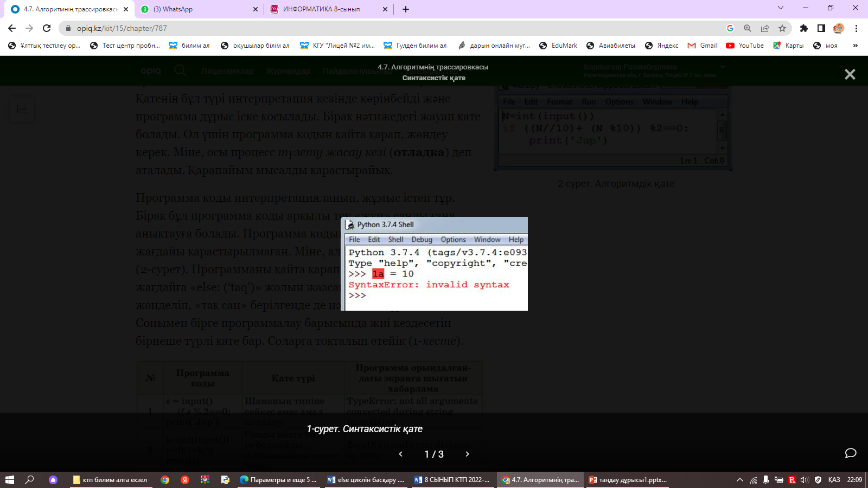The image size is (868, 488).
Task: Launch the purple Alice assistant in taskbar
Action: click(x=53, y=480)
